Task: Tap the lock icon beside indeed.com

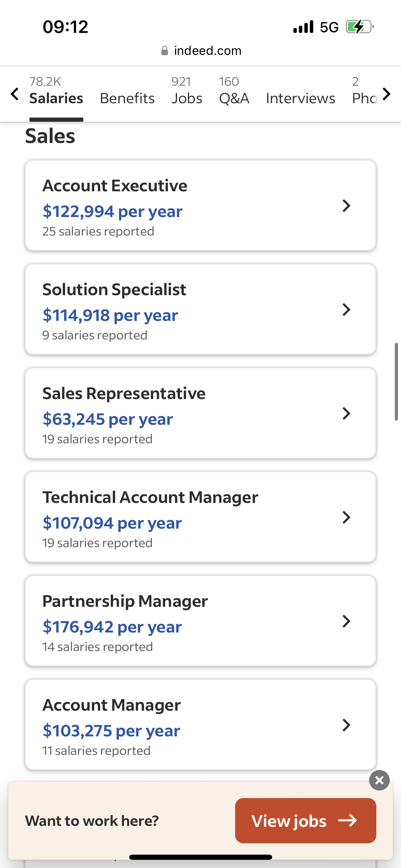Action: pos(165,51)
